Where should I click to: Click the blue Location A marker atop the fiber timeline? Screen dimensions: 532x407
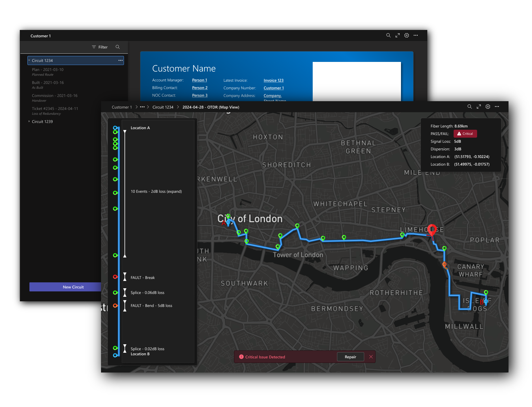tap(115, 128)
